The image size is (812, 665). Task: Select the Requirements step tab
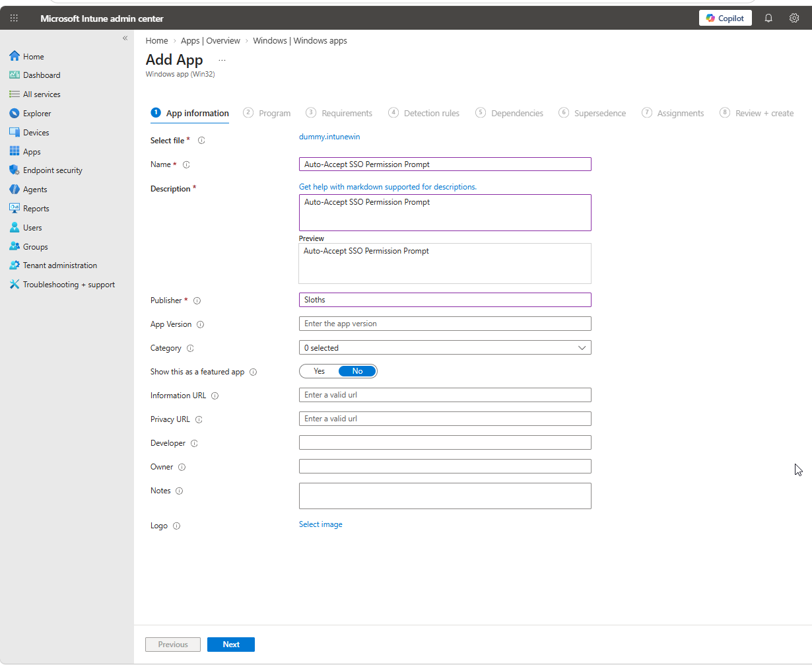pyautogui.click(x=339, y=113)
